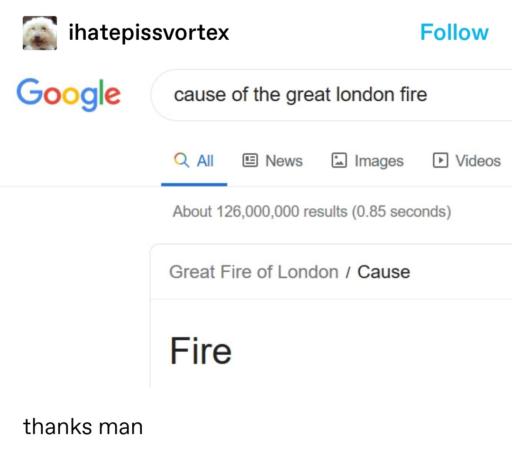Select the All results tab
512x453 pixels.
pyautogui.click(x=194, y=161)
